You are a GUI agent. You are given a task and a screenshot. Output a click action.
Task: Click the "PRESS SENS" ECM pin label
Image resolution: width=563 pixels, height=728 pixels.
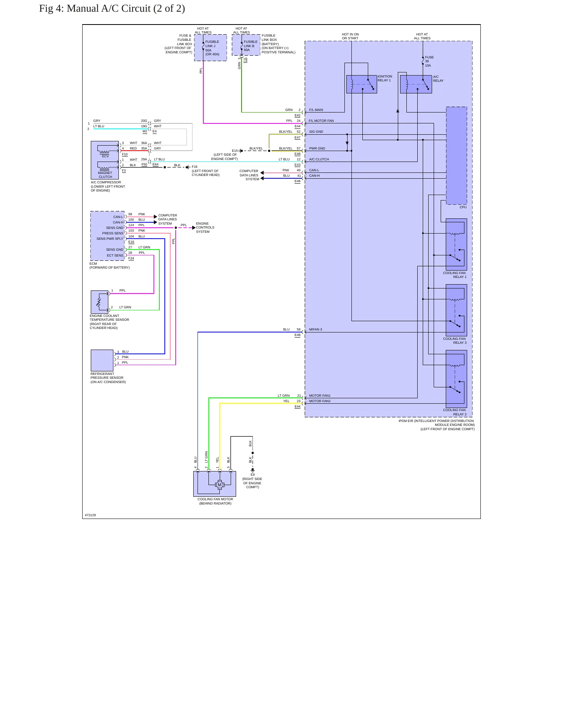pyautogui.click(x=113, y=233)
